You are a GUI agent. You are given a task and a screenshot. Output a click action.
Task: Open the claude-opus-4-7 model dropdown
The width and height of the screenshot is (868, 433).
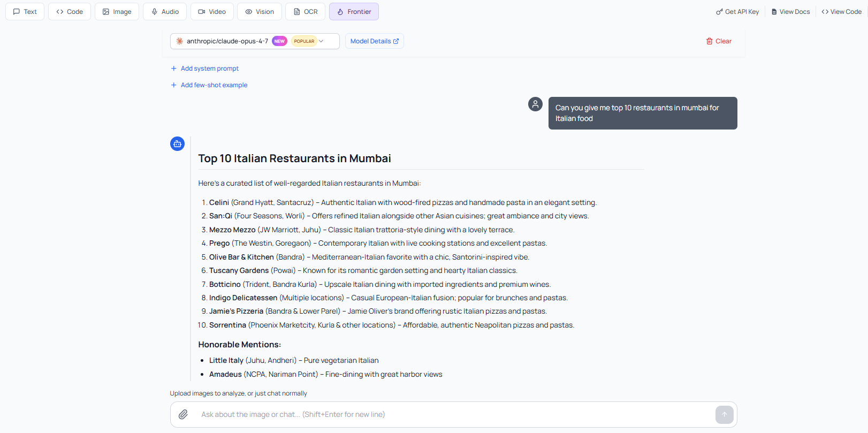pyautogui.click(x=227, y=41)
